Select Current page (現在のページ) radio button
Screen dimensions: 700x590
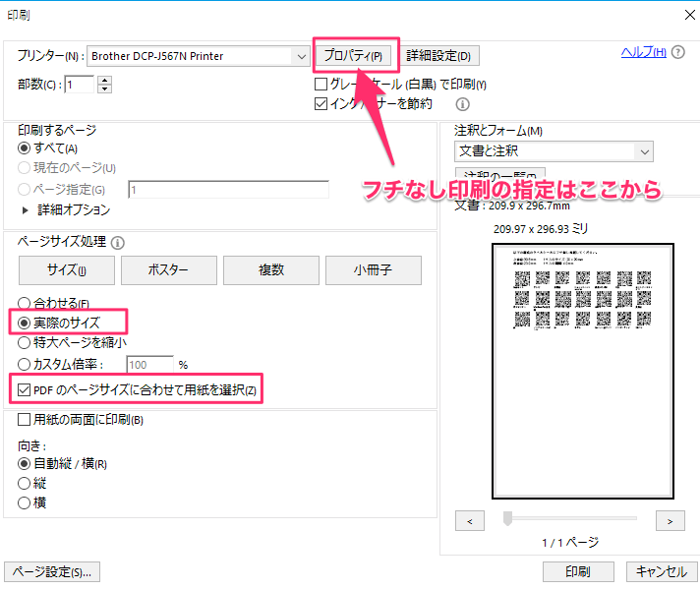pos(25,168)
